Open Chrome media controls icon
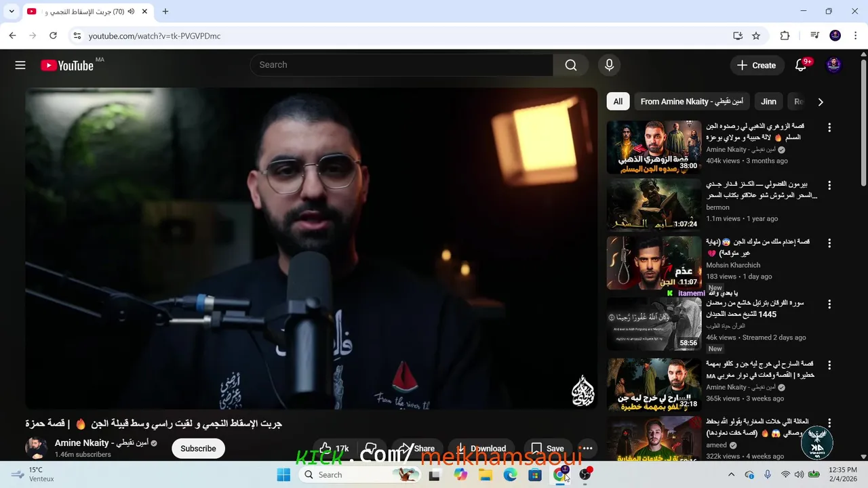This screenshot has width=868, height=488. [815, 36]
